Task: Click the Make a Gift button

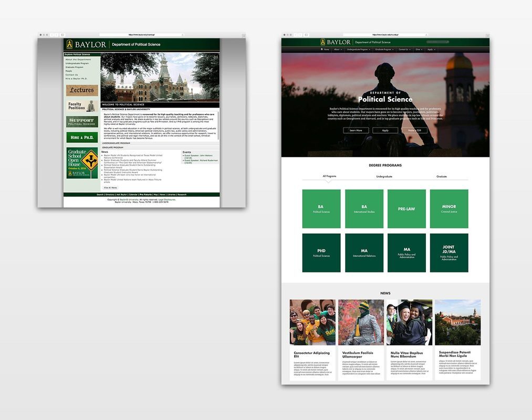Action: (414, 130)
